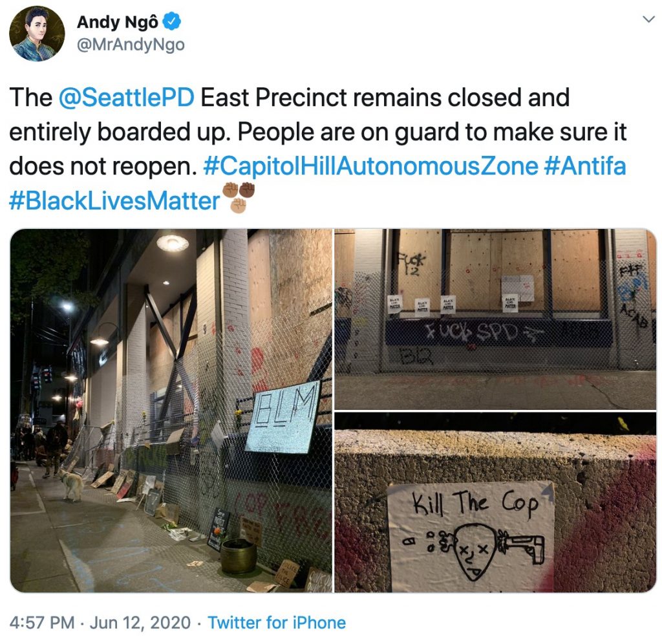Click the 'East Precinct remains closed' tweet text
Viewport: 662px width, 644px height.
click(385, 98)
